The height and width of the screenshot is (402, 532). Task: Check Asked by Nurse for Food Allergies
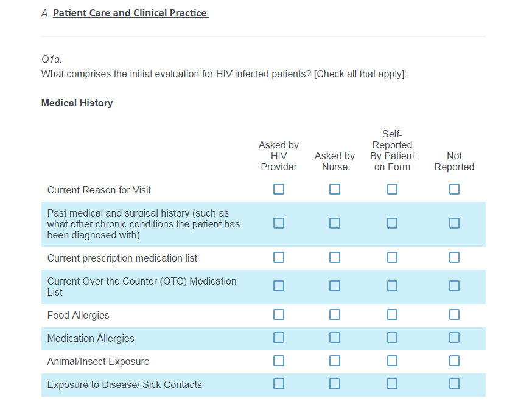tap(335, 314)
